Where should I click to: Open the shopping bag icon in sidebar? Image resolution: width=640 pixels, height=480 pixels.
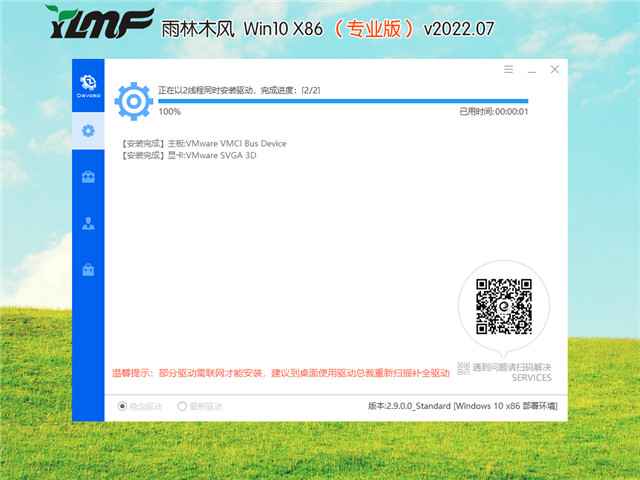coord(88,269)
